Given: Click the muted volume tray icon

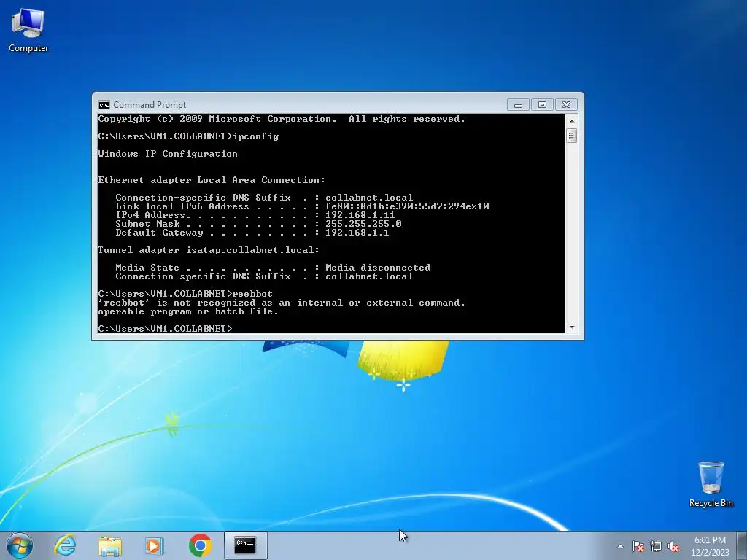Looking at the screenshot, I should (x=673, y=547).
